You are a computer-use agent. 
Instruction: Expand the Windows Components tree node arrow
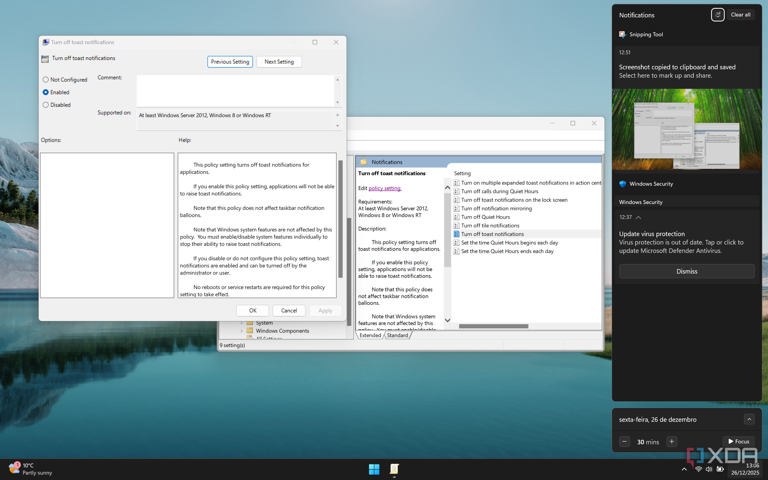[241, 331]
